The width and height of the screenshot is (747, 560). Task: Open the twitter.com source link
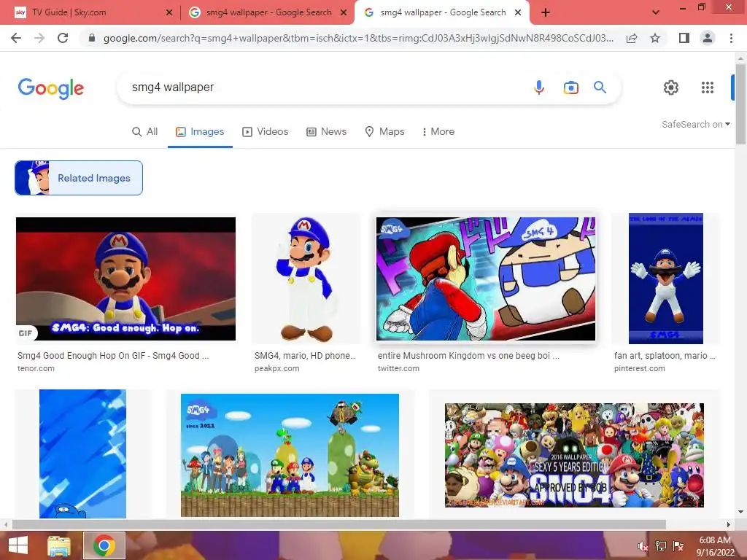(398, 368)
